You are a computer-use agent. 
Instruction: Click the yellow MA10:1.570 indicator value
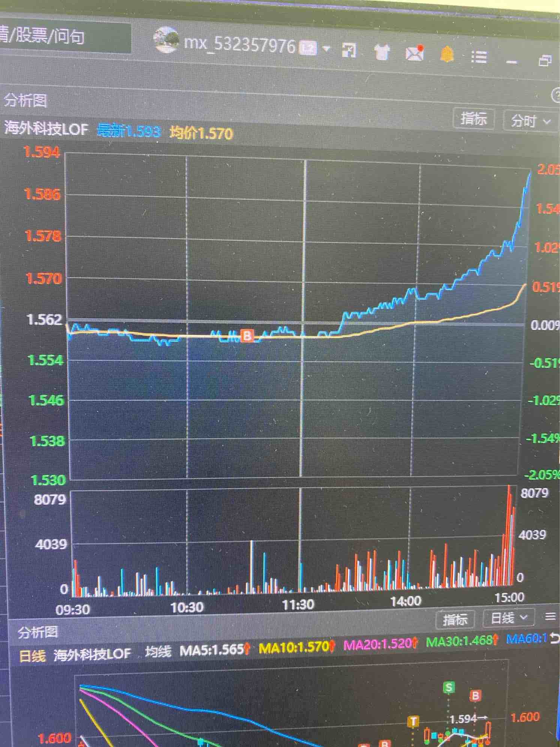pos(297,647)
